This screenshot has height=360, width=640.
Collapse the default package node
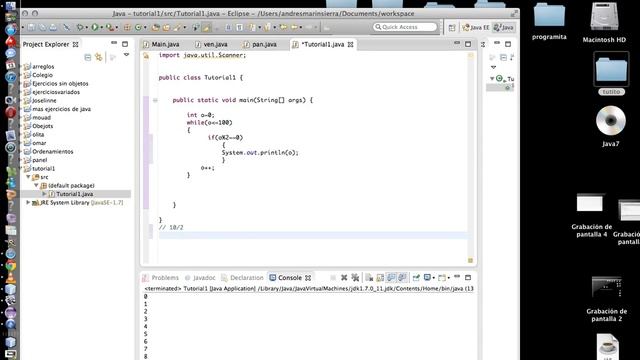[36, 185]
